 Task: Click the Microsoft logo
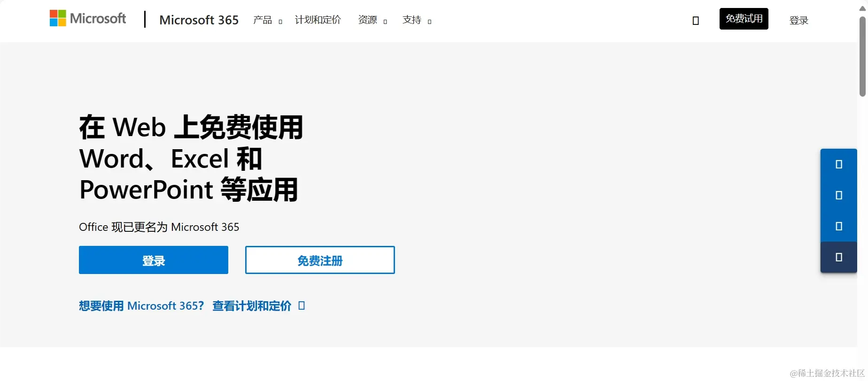click(x=88, y=19)
